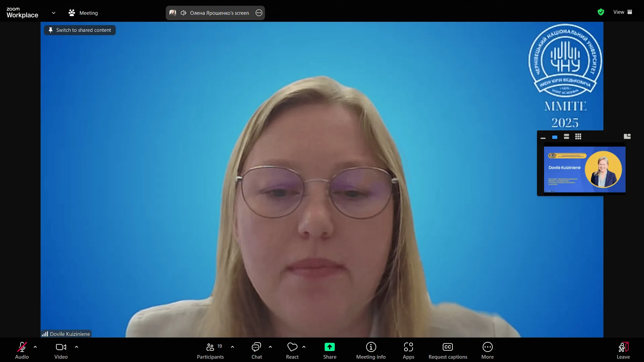Expand the Chat options chevron
This screenshot has height=362, width=644.
(x=270, y=347)
